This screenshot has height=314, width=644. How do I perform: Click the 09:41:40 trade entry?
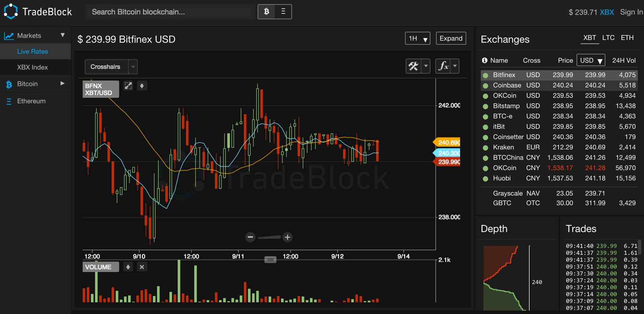[x=601, y=246]
